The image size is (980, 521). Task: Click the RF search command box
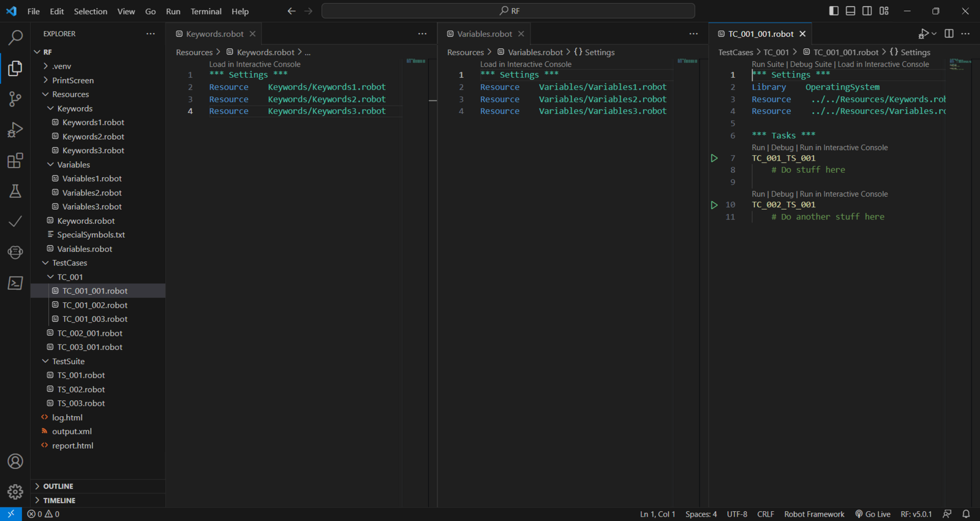pos(508,11)
